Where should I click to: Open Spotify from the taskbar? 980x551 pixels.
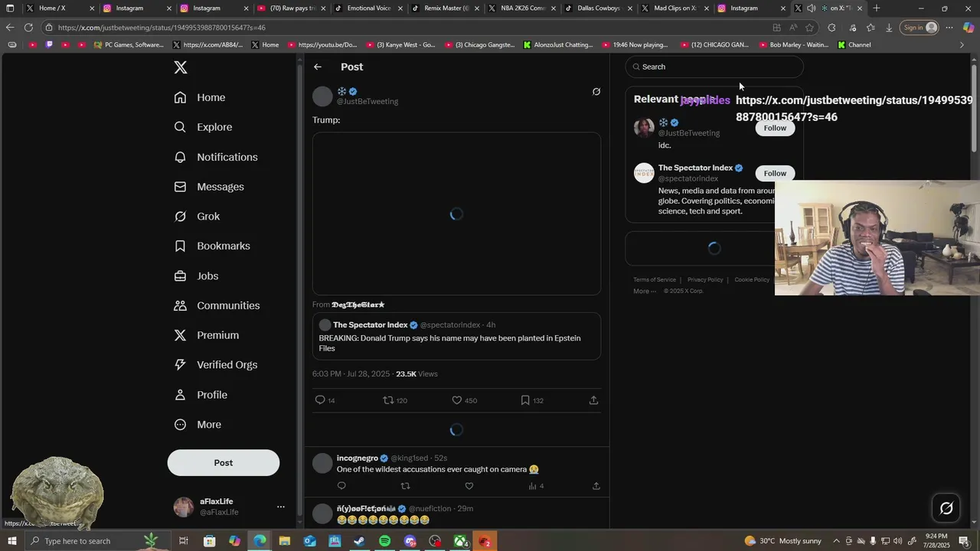(x=385, y=542)
